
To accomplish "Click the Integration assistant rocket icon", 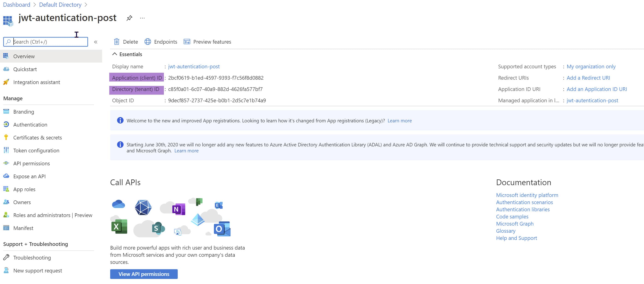I will pyautogui.click(x=6, y=82).
